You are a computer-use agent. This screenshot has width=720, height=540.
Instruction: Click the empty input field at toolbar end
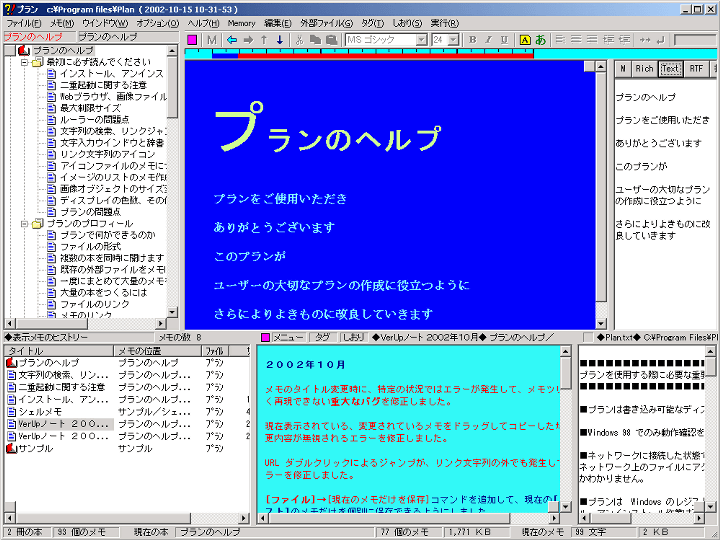coord(694,40)
